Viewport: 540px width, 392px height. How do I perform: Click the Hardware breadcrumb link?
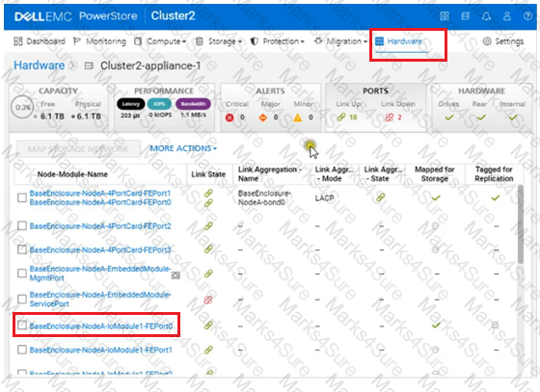click(x=40, y=65)
